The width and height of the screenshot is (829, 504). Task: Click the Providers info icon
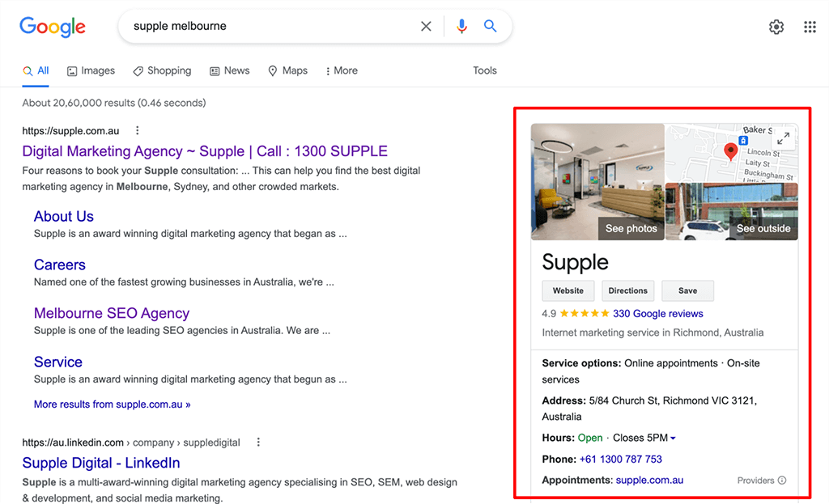(782, 481)
